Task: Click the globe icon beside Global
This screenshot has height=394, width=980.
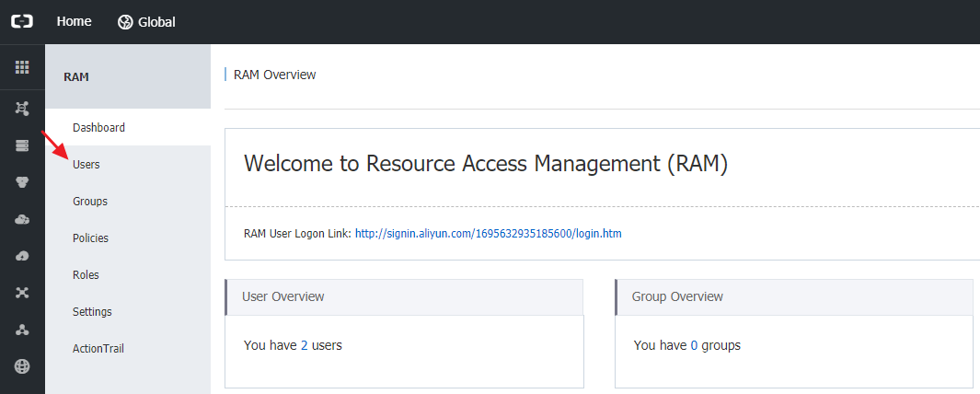Action: (x=125, y=22)
